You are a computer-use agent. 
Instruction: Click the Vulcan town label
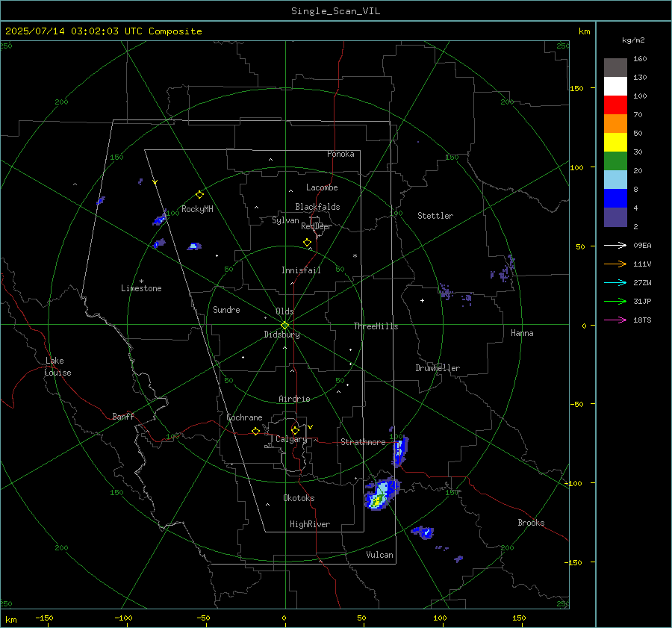[380, 555]
